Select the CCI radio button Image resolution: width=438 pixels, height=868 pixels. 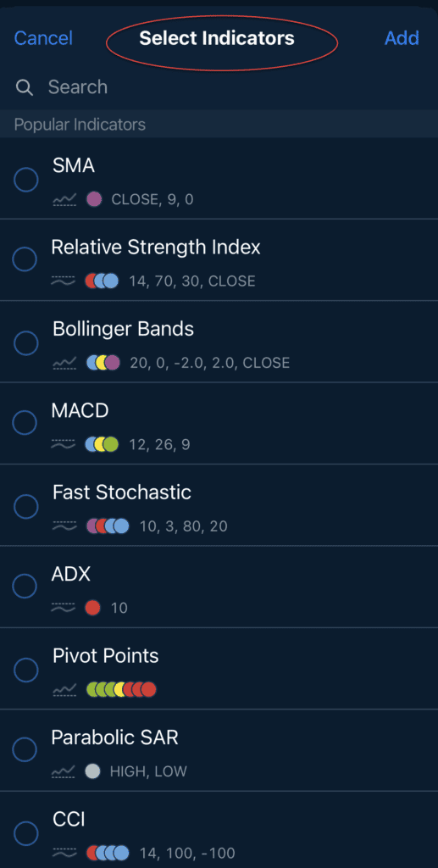pyautogui.click(x=26, y=832)
